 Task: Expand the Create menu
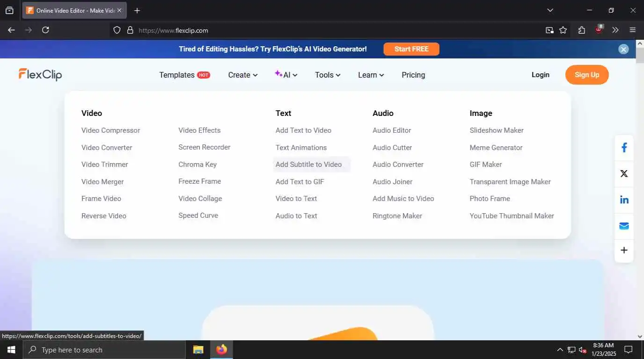[243, 75]
